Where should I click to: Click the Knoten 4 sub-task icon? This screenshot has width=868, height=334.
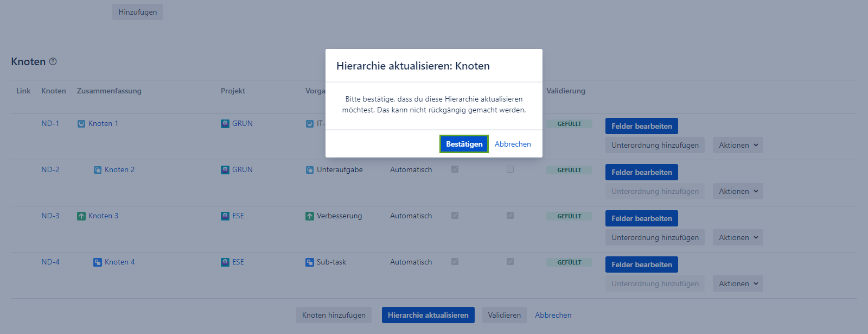pos(98,262)
